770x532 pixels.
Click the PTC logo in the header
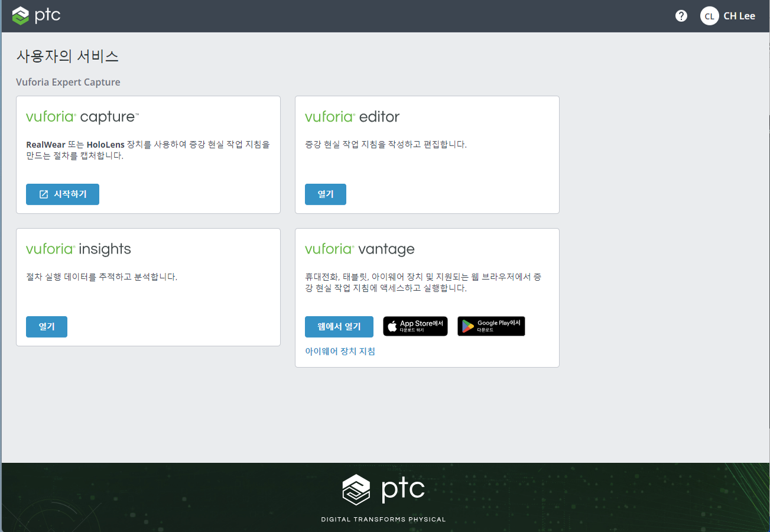tap(37, 15)
